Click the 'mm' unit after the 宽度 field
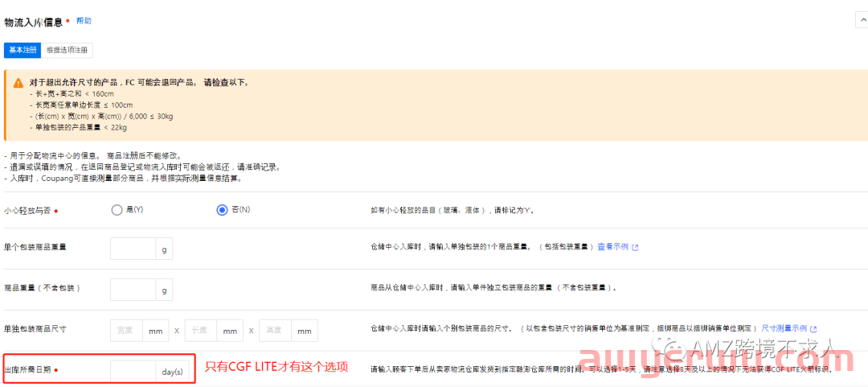This screenshot has width=868, height=387. click(x=156, y=331)
